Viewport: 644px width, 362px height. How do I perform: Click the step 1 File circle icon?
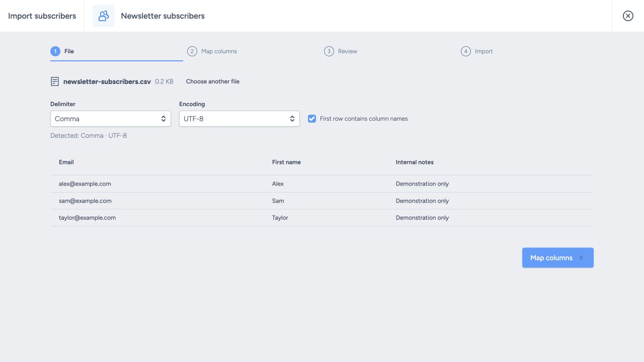(x=55, y=51)
